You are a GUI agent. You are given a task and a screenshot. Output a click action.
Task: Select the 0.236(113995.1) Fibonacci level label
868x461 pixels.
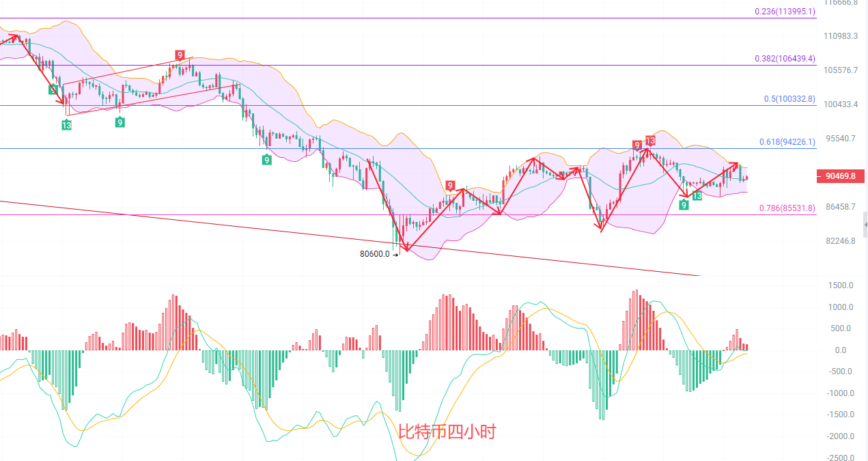pyautogui.click(x=784, y=12)
